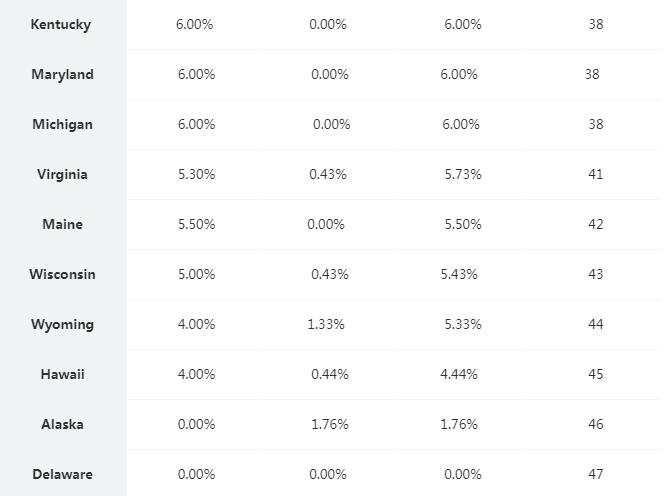Select the Delaware row header
The width and height of the screenshot is (666, 496).
[62, 475]
